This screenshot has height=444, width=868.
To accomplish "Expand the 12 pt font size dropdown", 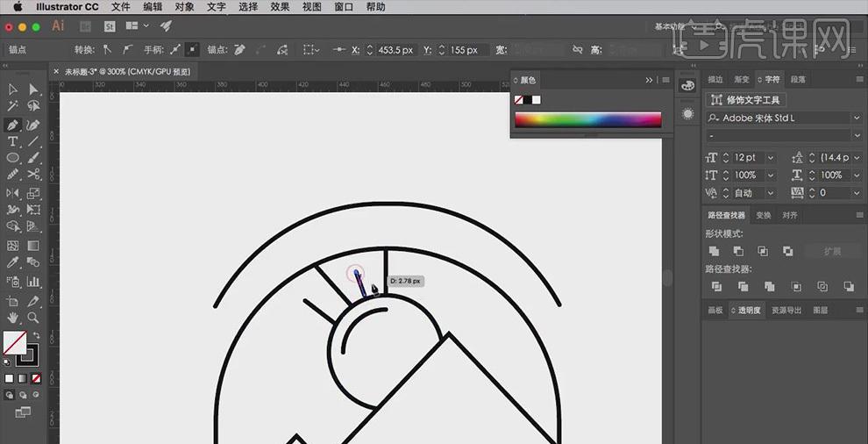I will [x=771, y=158].
